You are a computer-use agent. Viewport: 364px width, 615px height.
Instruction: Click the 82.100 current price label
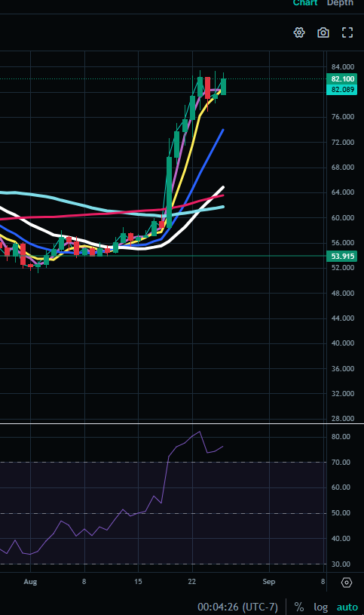coord(342,78)
